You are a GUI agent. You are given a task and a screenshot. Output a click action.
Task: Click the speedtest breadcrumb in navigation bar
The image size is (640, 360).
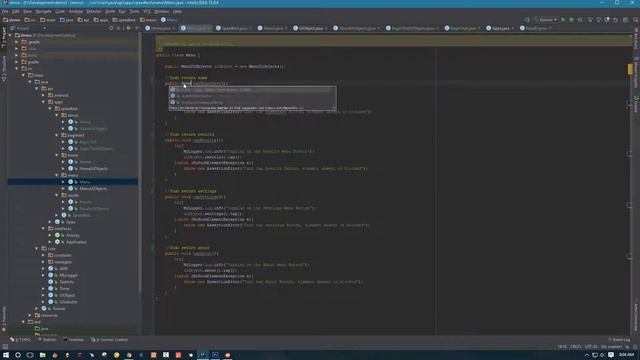pyautogui.click(x=124, y=20)
